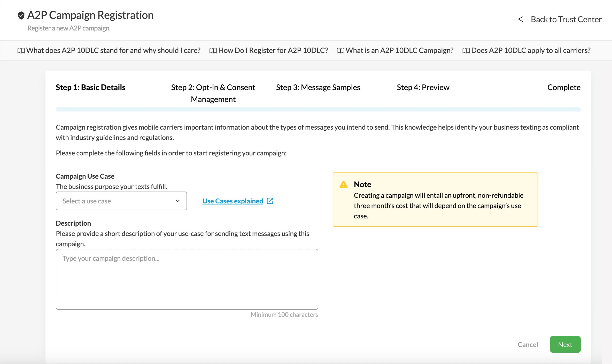Screen dimensions: 612x364
Task: Click the green Next button
Action: (x=565, y=344)
